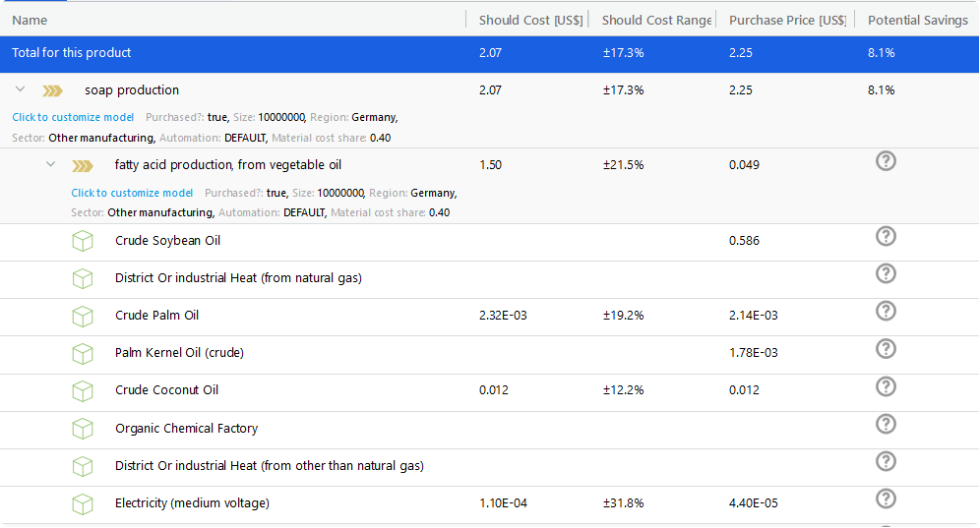Click help icon in Crude Soybean Oil row

coord(886,236)
